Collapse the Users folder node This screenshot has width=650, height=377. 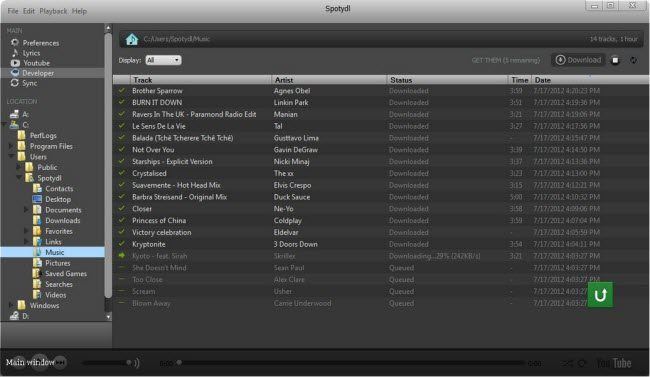(x=12, y=156)
